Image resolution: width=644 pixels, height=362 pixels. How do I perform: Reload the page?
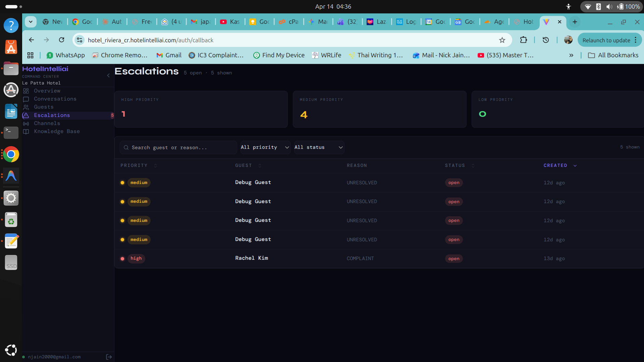coord(61,40)
